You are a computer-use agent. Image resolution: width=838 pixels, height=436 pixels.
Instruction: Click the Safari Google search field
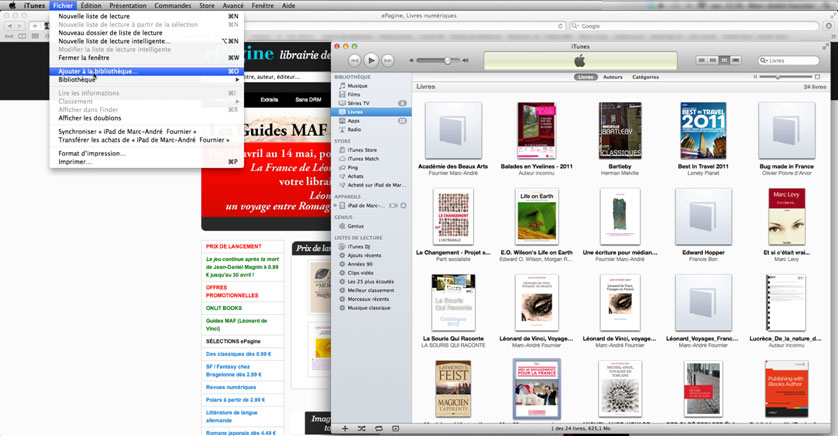pos(694,26)
